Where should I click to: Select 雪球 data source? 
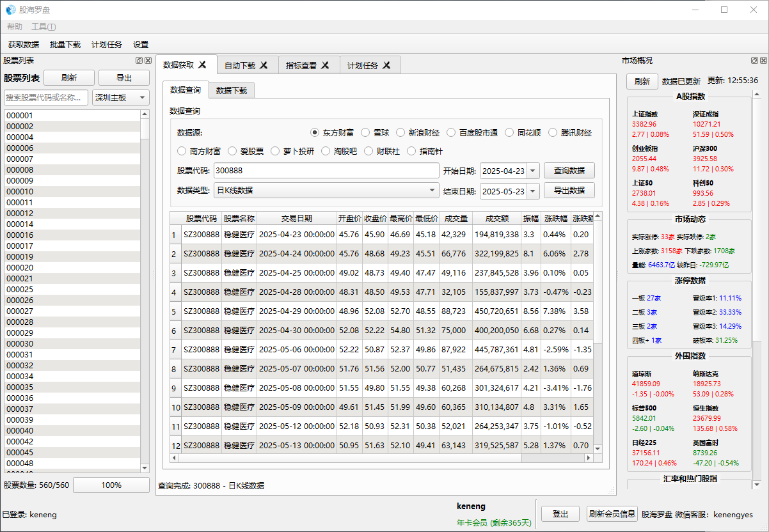click(x=375, y=133)
